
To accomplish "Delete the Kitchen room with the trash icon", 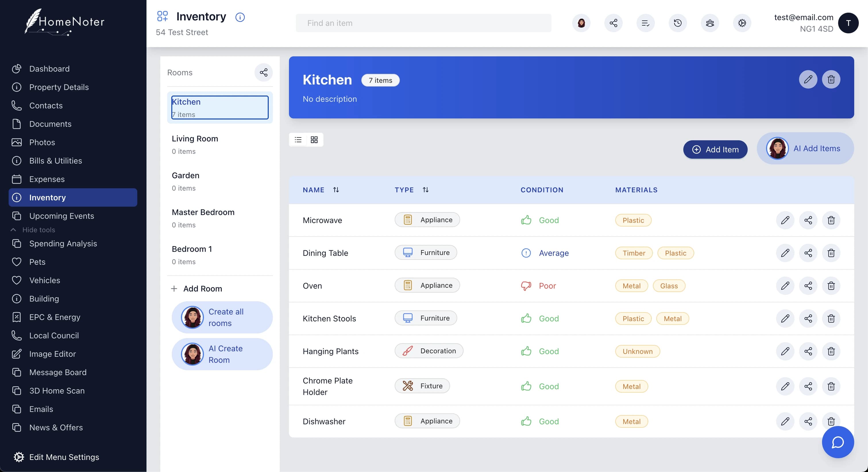I will pos(831,80).
